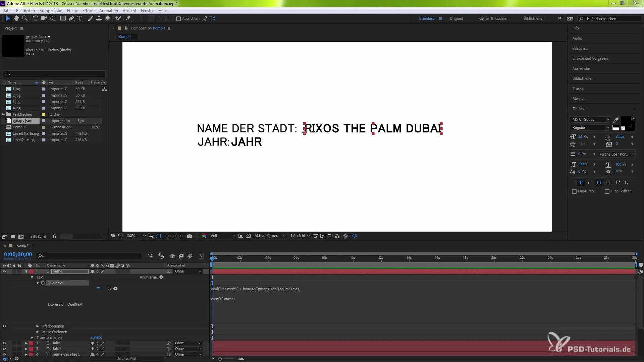
Task: Open the grid and guide options icon
Action: [x=151, y=236]
